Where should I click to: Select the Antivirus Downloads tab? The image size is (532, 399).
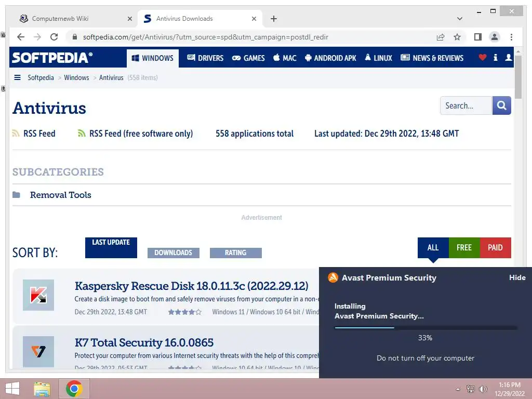(x=199, y=19)
